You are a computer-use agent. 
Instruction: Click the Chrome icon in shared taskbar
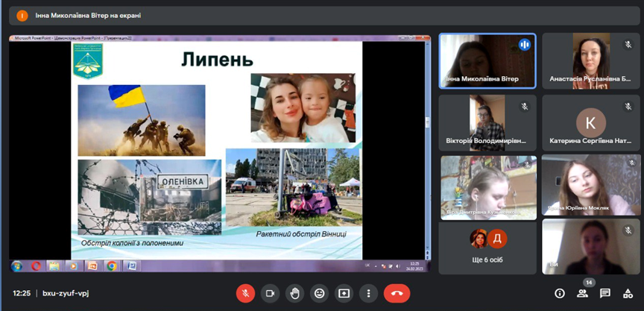coord(111,266)
